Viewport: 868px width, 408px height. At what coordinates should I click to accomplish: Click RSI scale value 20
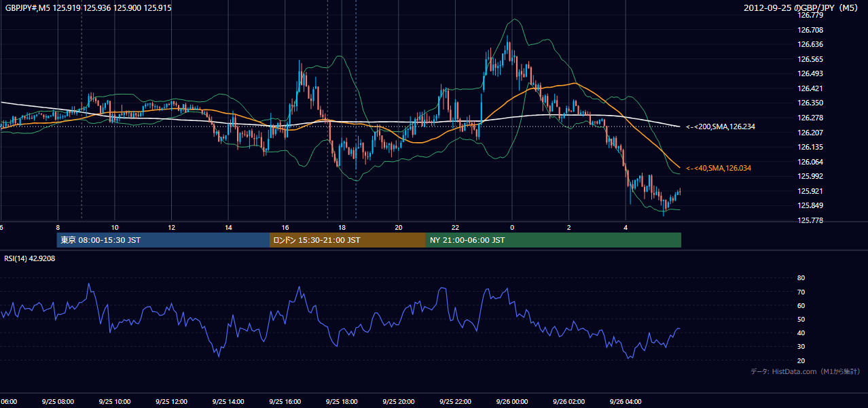coord(801,360)
